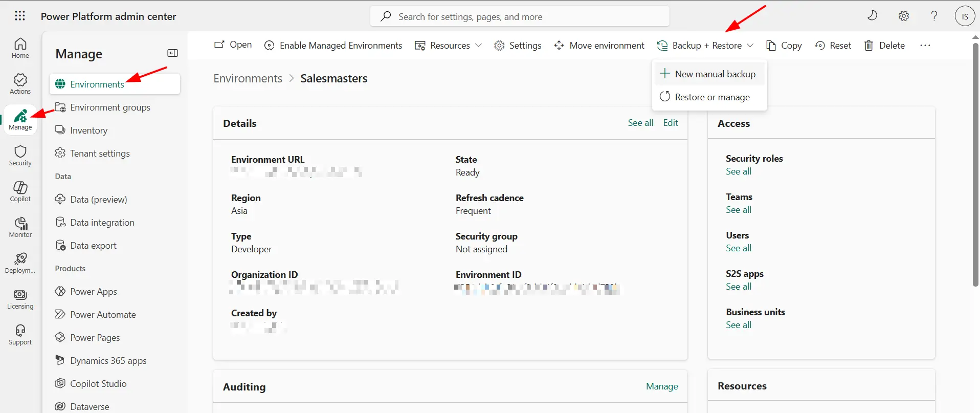The image size is (980, 413).
Task: Click the Power Platform admin center title
Action: click(x=108, y=16)
